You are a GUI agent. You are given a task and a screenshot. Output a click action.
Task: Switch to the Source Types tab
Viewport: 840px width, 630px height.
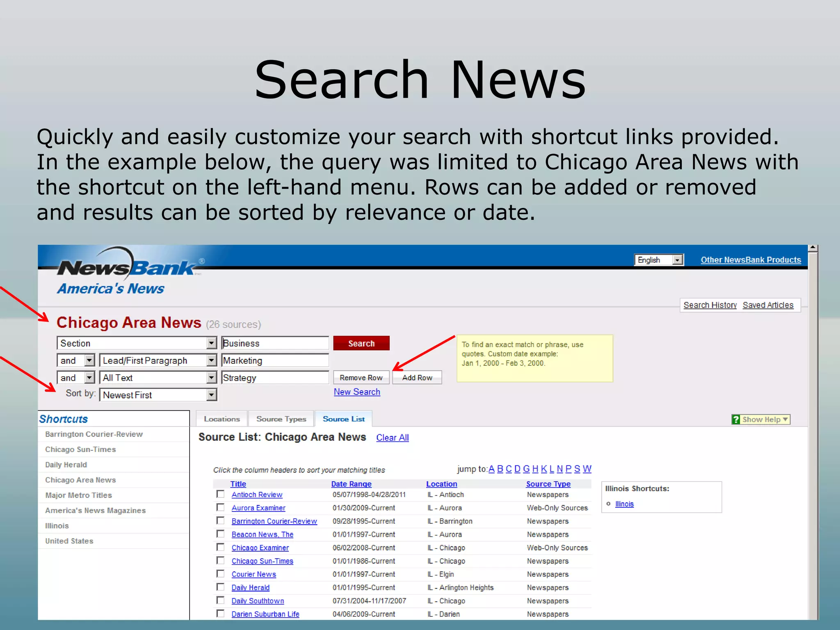pos(281,419)
